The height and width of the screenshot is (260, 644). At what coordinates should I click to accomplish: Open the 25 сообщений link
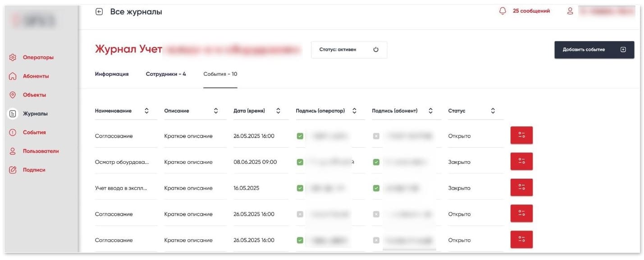531,11
